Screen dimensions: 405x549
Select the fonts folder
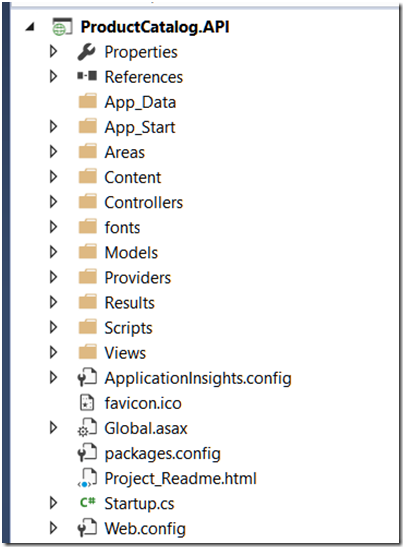pos(122,227)
